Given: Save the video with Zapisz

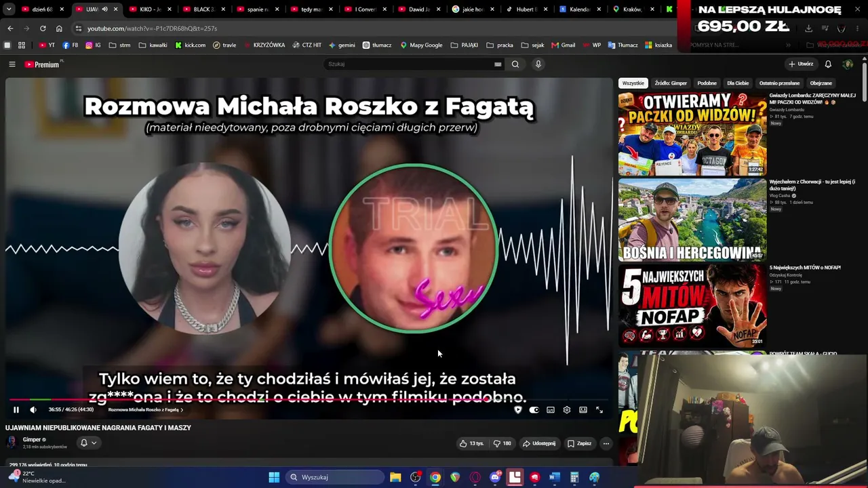Looking at the screenshot, I should coord(580,443).
